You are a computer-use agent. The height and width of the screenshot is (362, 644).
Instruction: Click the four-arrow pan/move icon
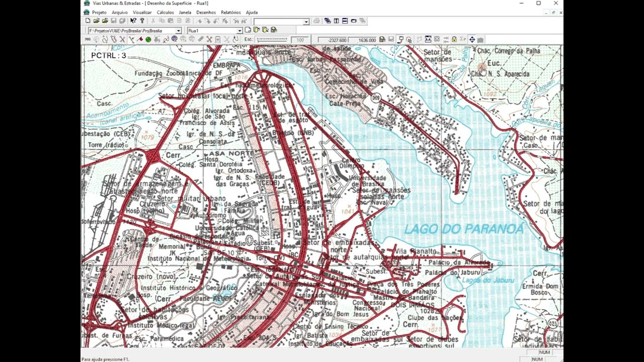coord(472,39)
